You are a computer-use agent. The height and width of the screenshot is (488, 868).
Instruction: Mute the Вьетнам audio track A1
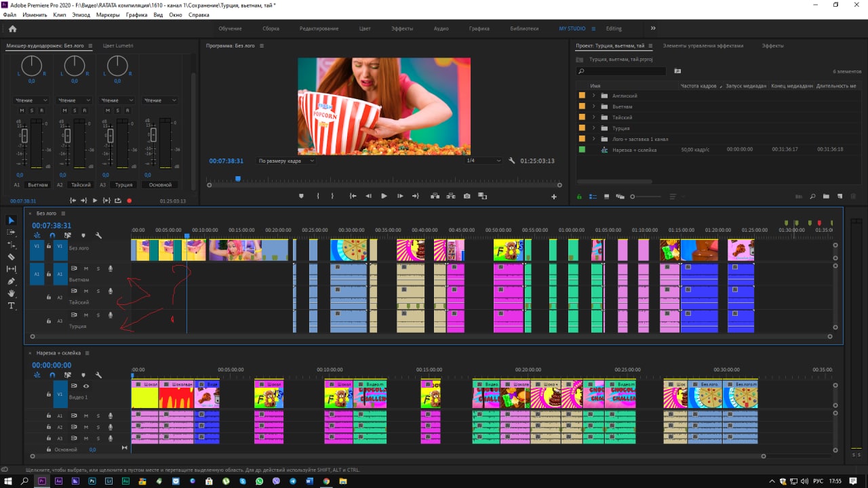(86, 268)
